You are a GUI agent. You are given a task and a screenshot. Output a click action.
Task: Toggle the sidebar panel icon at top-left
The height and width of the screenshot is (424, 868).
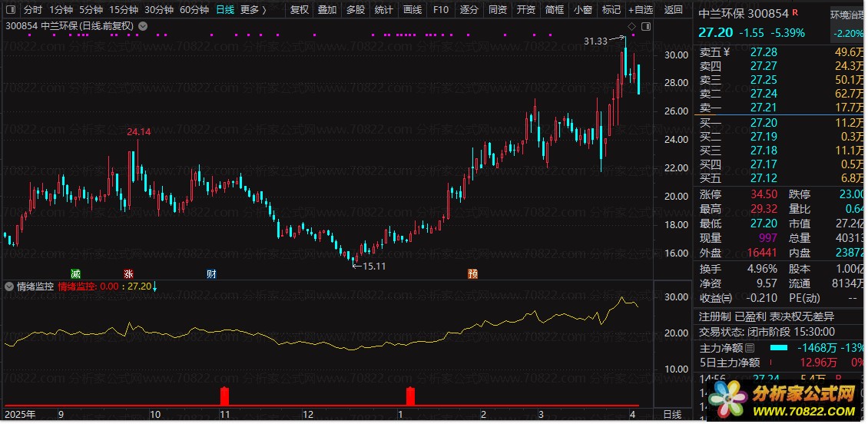pyautogui.click(x=11, y=9)
